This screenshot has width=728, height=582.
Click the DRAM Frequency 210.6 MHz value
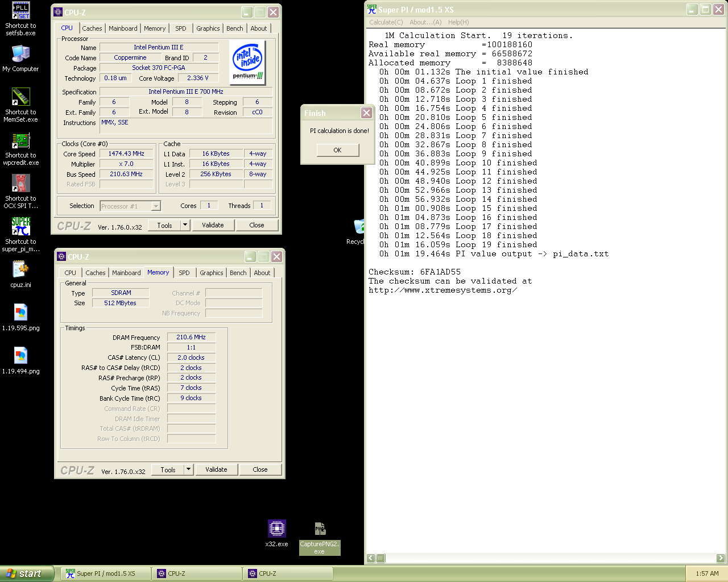pyautogui.click(x=191, y=338)
